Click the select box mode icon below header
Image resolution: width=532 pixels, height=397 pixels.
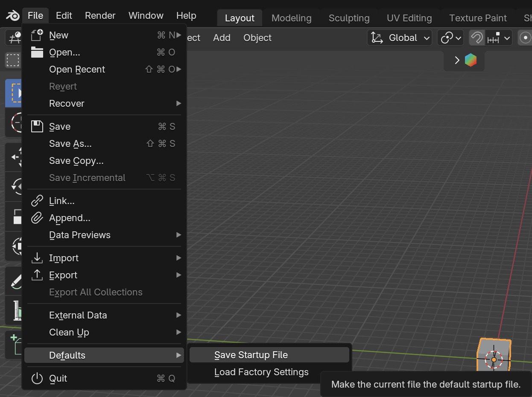tap(13, 60)
